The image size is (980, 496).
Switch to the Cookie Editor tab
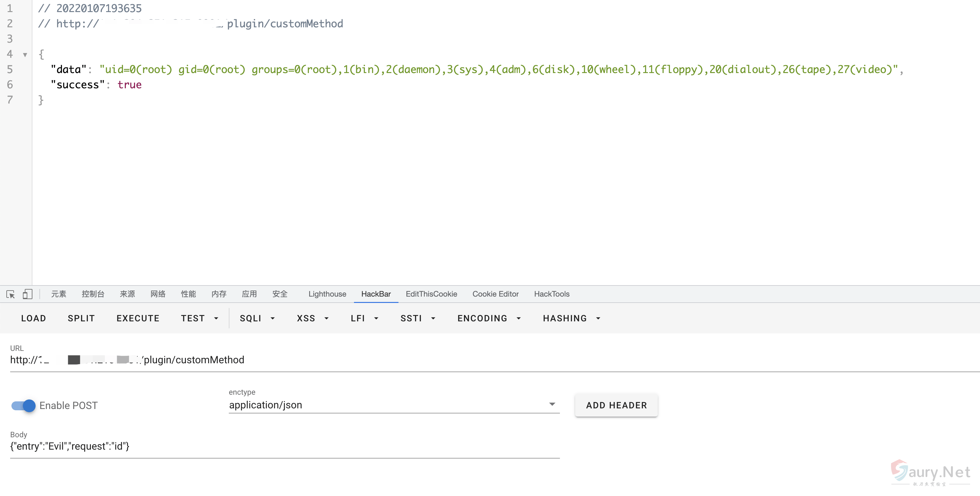coord(495,294)
